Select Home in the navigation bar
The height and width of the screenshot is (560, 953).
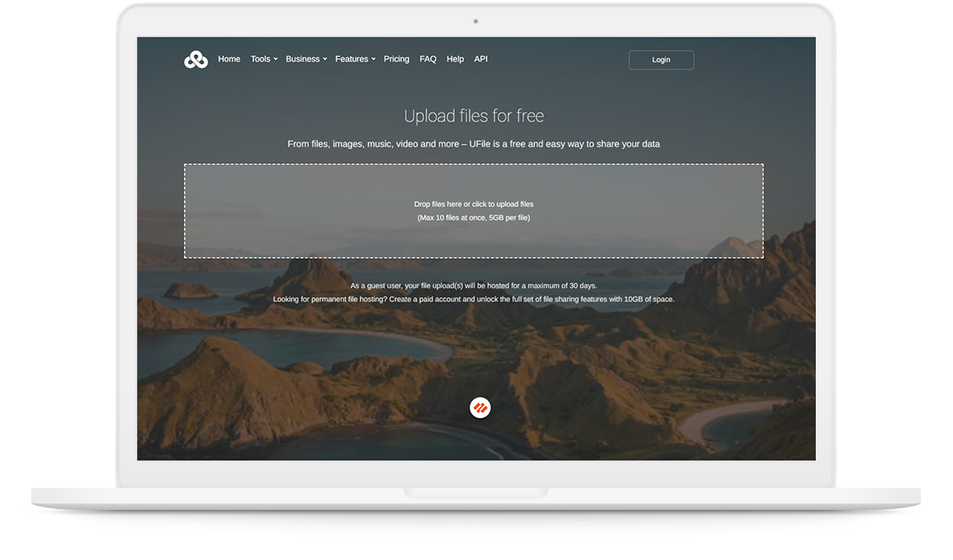coord(228,58)
